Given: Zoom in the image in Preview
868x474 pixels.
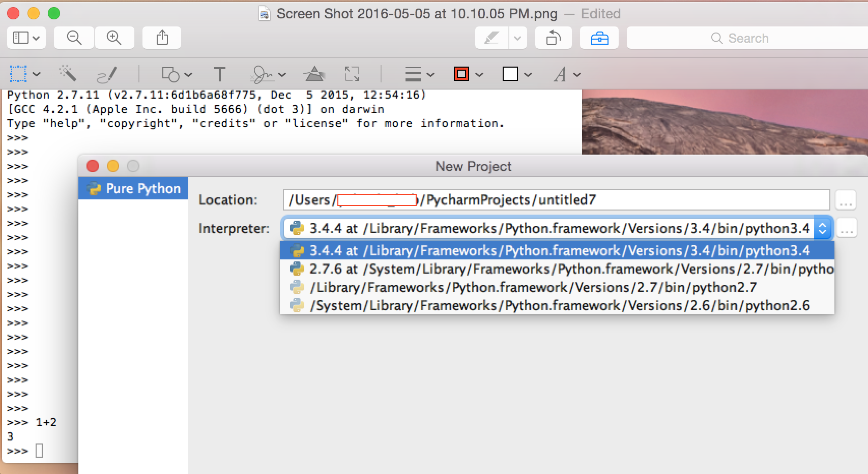Looking at the screenshot, I should 114,38.
